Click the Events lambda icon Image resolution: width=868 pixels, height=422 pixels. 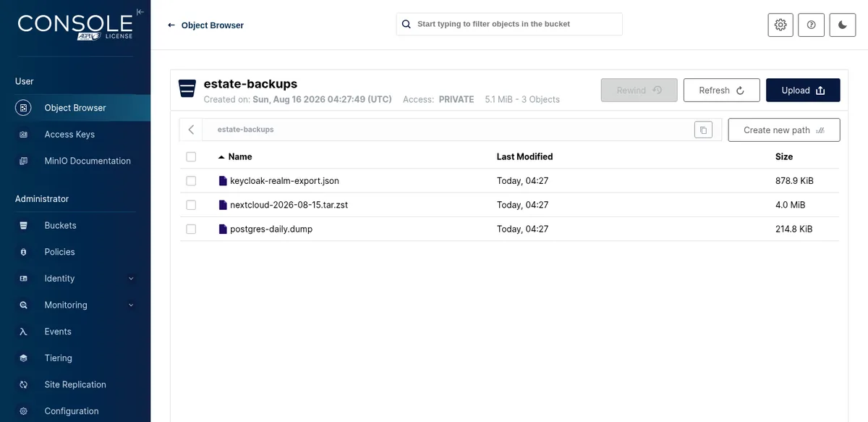(x=24, y=332)
